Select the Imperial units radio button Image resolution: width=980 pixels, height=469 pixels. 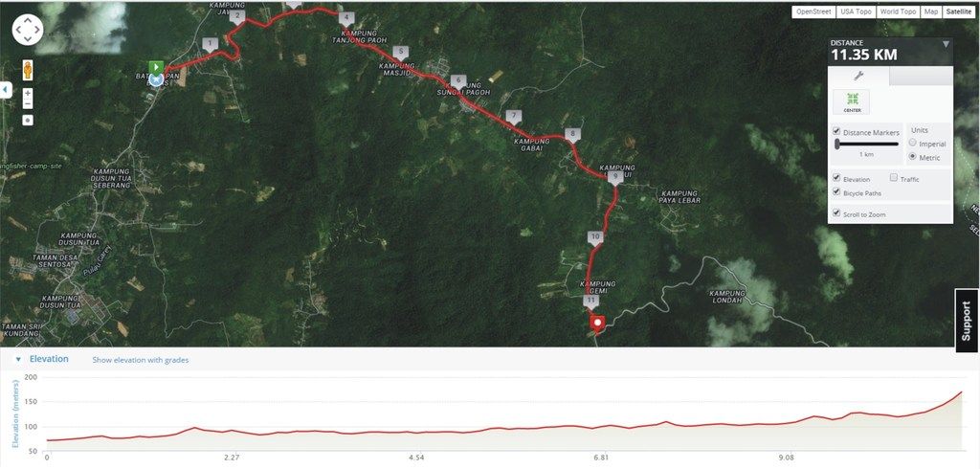[912, 144]
